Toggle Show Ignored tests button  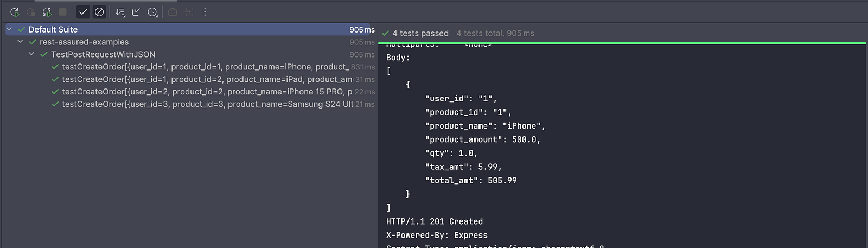coord(99,12)
